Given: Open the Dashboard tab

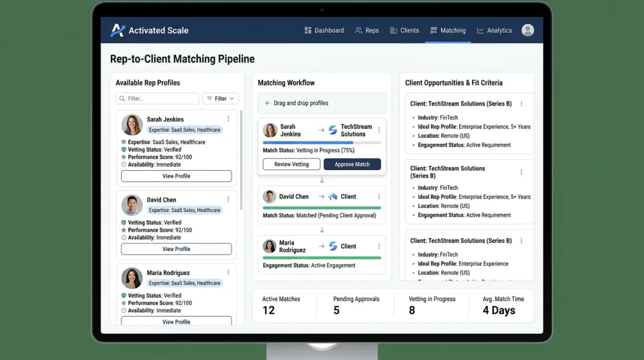Looking at the screenshot, I should pyautogui.click(x=324, y=30).
